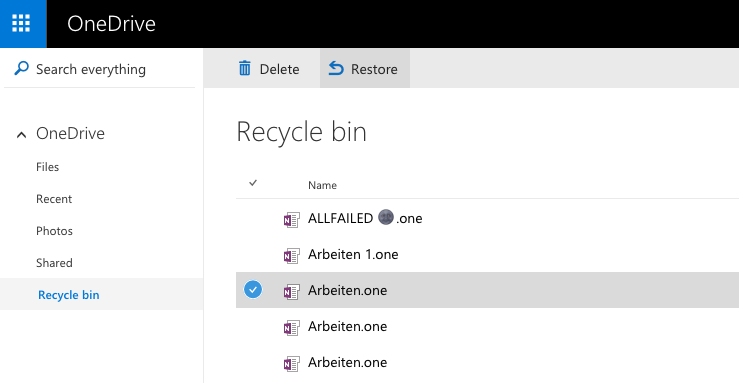The width and height of the screenshot is (739, 383).
Task: Collapse the OneDrive navigation chevron
Action: [x=21, y=135]
